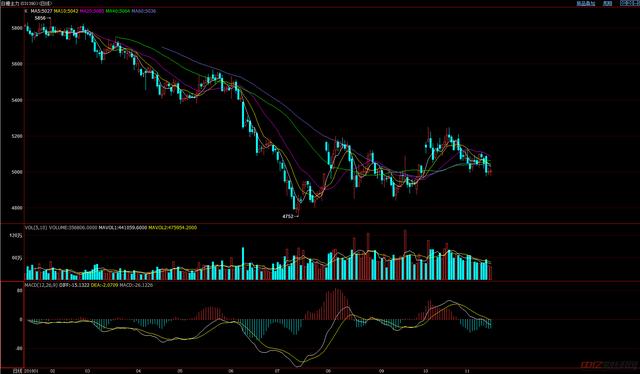Image resolution: width=640 pixels, height=374 pixels.
Task: Select the green MA40 indicator label
Action: point(118,11)
